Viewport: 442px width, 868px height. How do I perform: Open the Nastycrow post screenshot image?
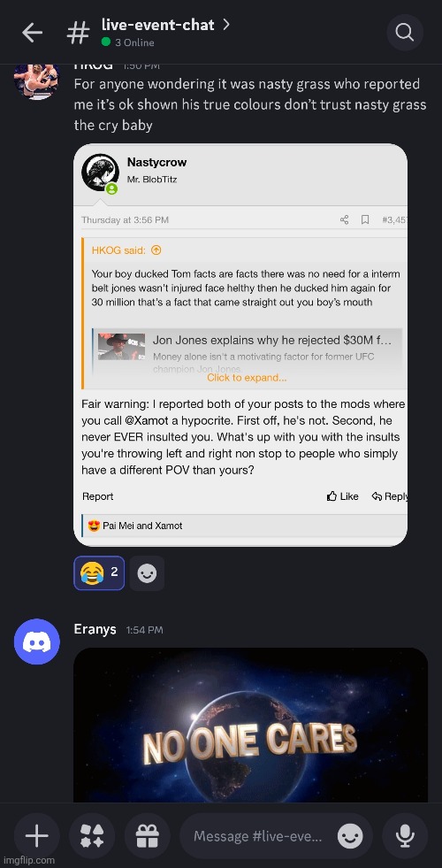tap(240, 345)
